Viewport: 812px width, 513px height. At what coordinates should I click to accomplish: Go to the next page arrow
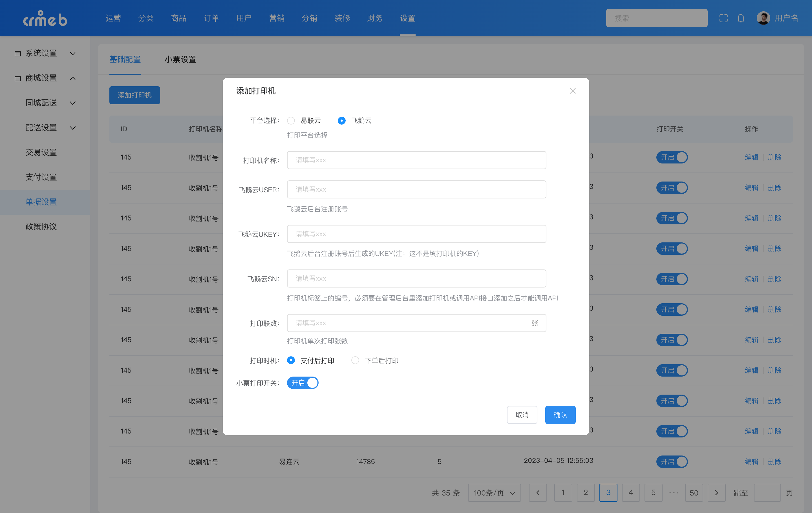716,492
